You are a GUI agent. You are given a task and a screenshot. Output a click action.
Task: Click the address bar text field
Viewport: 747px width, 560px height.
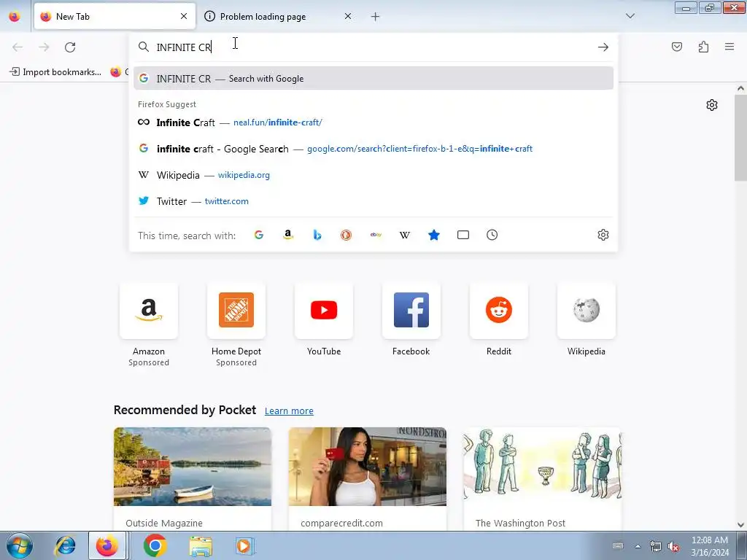374,47
